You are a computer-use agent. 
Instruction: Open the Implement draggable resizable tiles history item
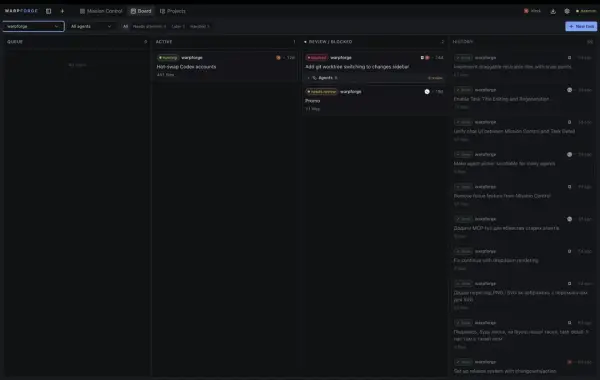[523, 66]
